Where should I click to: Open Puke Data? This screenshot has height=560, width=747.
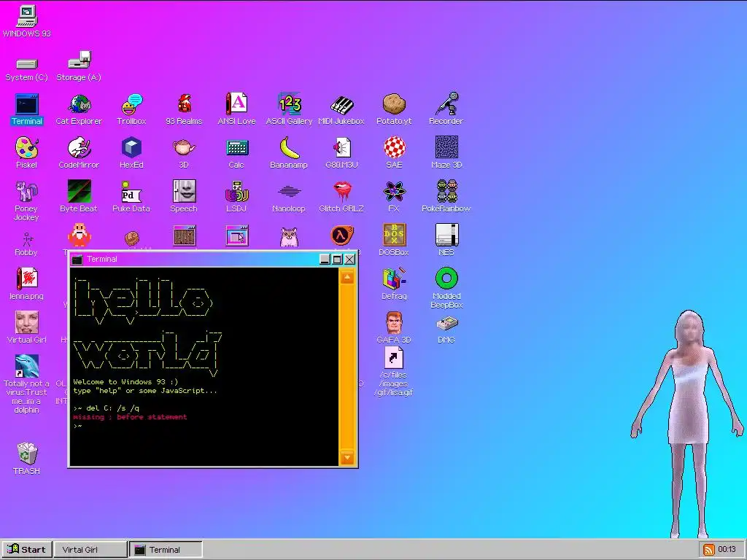click(131, 196)
